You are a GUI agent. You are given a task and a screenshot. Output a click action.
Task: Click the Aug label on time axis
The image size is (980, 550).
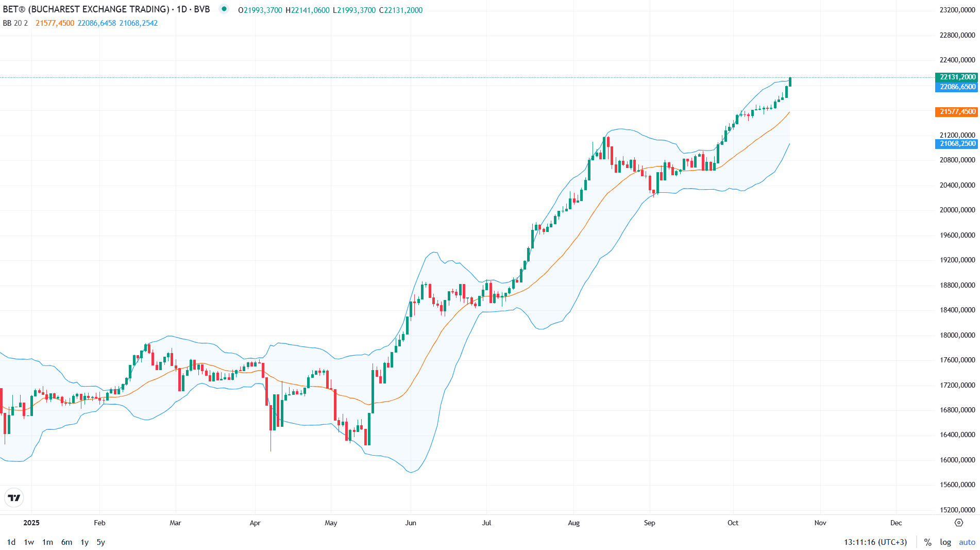(x=573, y=523)
